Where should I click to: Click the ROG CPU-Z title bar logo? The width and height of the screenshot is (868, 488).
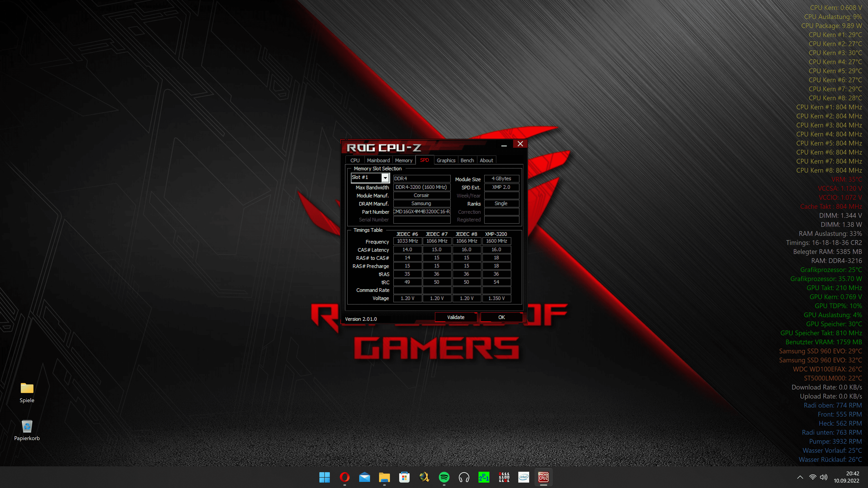tap(384, 148)
